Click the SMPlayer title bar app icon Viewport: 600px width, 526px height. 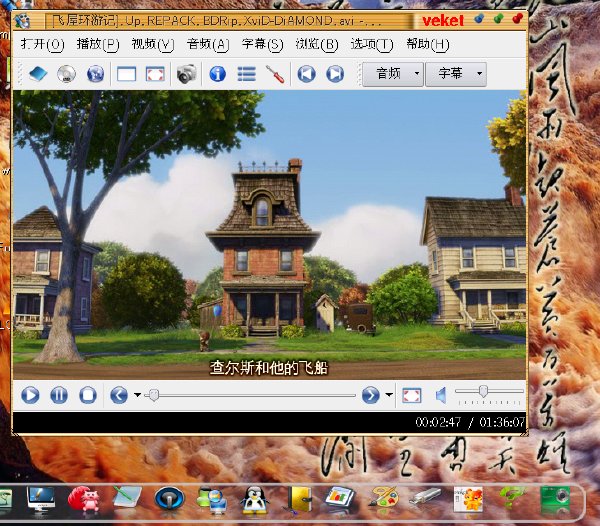tap(22, 20)
